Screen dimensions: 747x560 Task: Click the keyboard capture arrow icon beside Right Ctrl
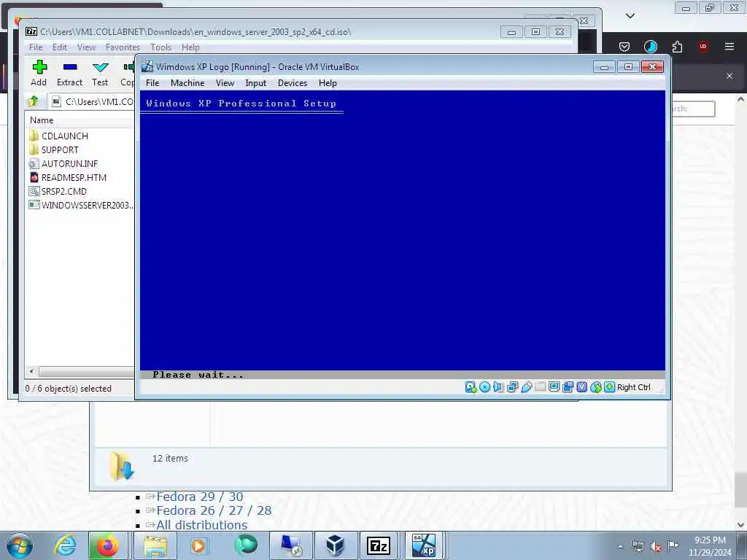609,387
